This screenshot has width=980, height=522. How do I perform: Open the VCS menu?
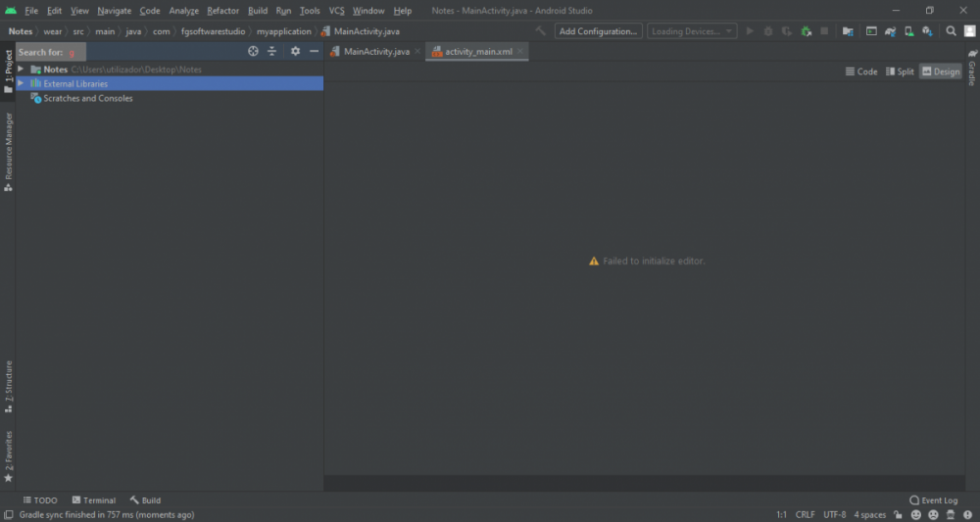337,11
